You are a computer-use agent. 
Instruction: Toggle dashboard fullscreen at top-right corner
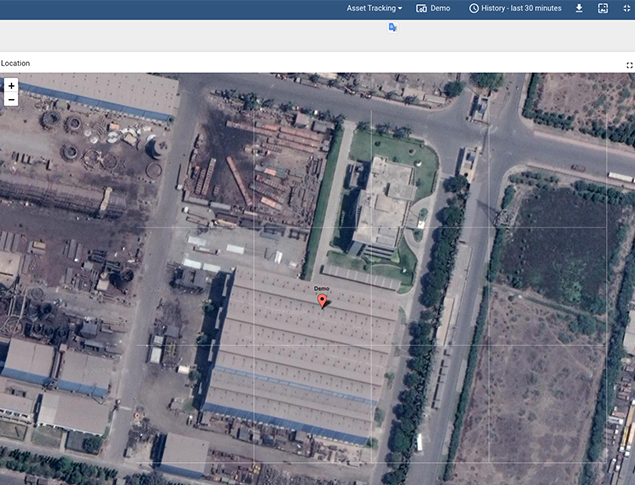(x=626, y=8)
